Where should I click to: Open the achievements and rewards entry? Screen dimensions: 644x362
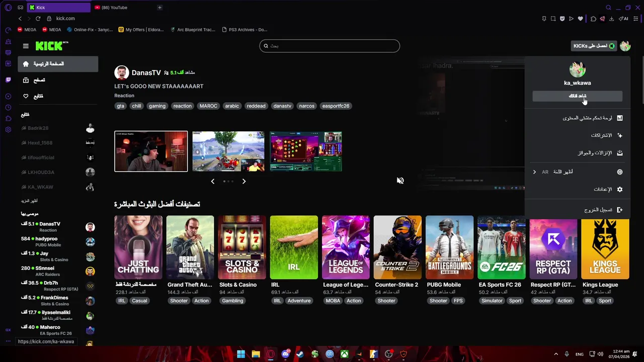577,153
